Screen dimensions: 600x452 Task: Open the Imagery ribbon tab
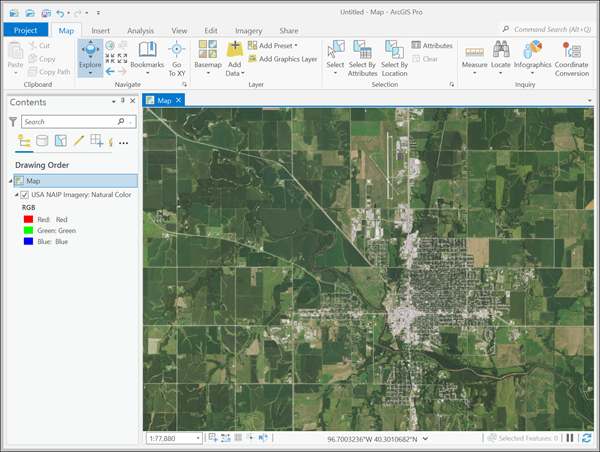coord(247,31)
